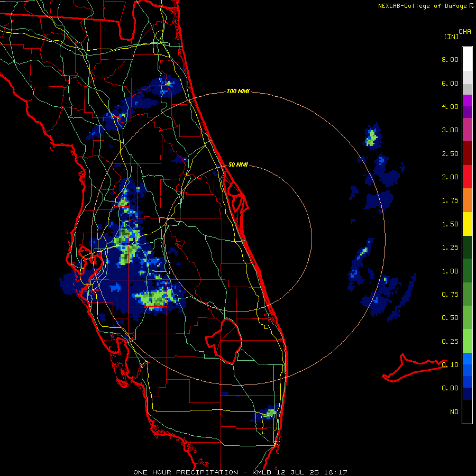Click the 1.25 legend value
Screen dimensions: 476x476
tap(450, 248)
